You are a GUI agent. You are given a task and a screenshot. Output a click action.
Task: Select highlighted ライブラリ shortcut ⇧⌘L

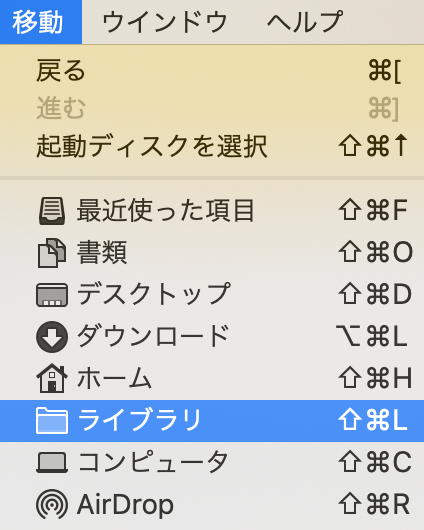373,421
